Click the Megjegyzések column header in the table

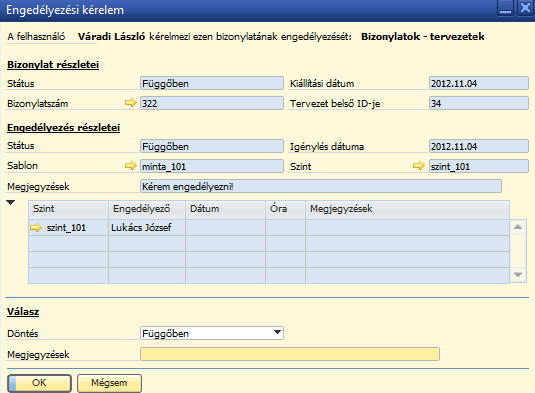[x=407, y=209]
